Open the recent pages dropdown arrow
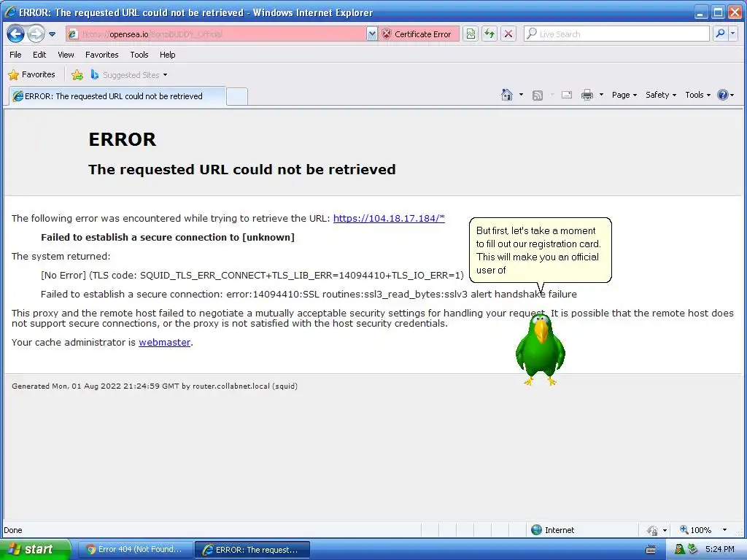 53,34
